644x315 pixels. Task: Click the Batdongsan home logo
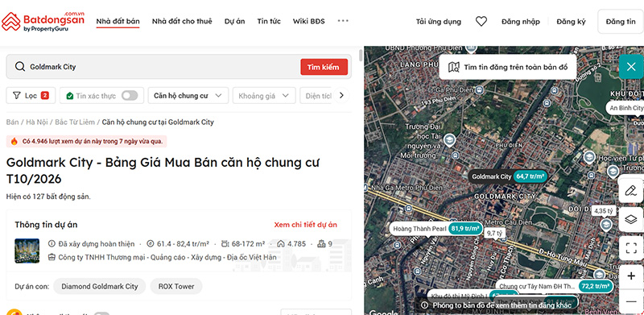pyautogui.click(x=43, y=22)
